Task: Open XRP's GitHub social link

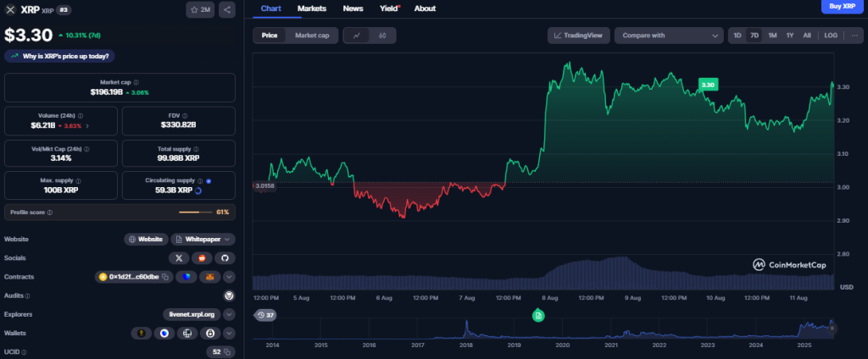Action: click(225, 257)
